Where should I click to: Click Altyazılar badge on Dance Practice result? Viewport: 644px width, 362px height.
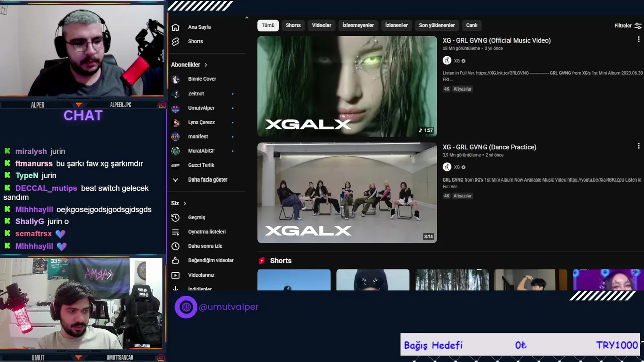[462, 196]
